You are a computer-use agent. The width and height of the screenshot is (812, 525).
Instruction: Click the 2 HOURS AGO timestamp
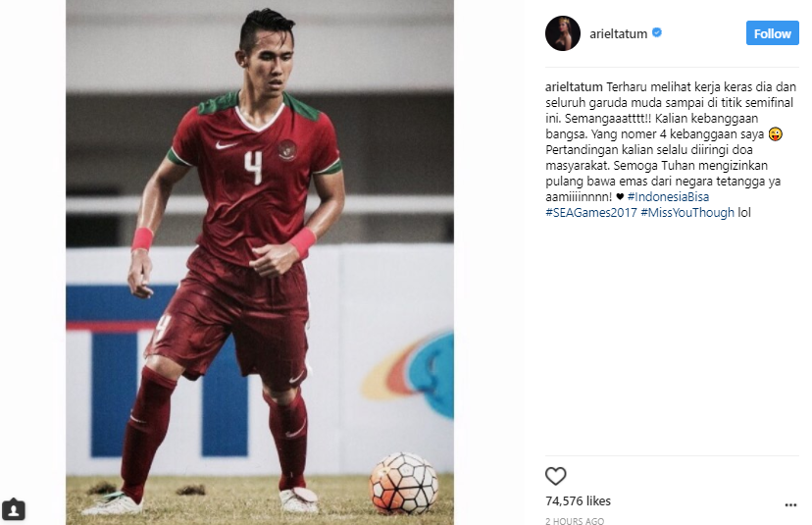coord(575,520)
